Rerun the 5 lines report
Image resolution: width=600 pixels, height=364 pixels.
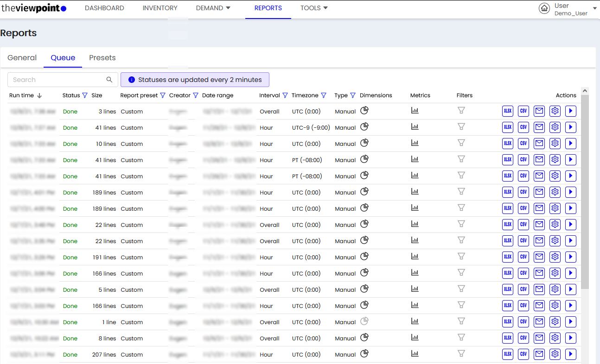coord(571,289)
